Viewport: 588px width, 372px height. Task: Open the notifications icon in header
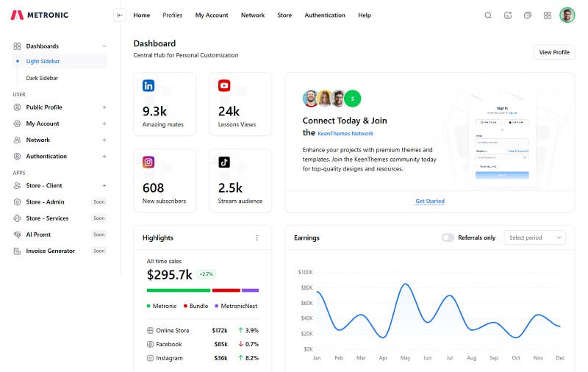pos(508,15)
